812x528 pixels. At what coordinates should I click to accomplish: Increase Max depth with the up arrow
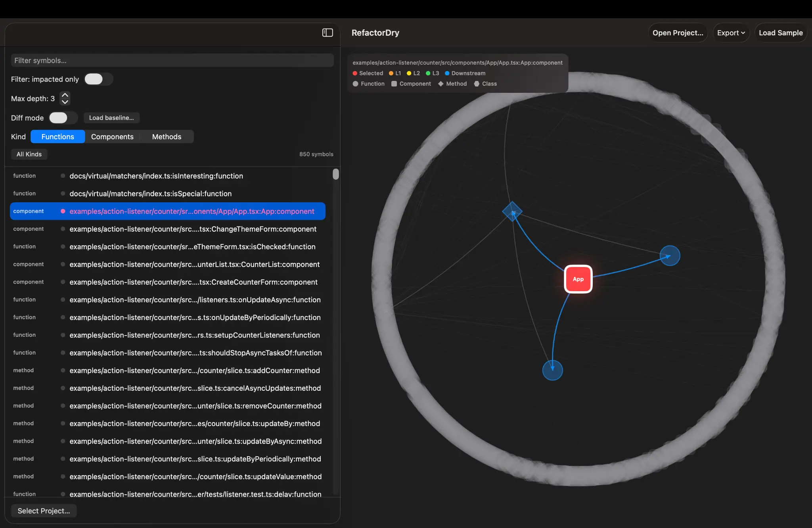65,94
